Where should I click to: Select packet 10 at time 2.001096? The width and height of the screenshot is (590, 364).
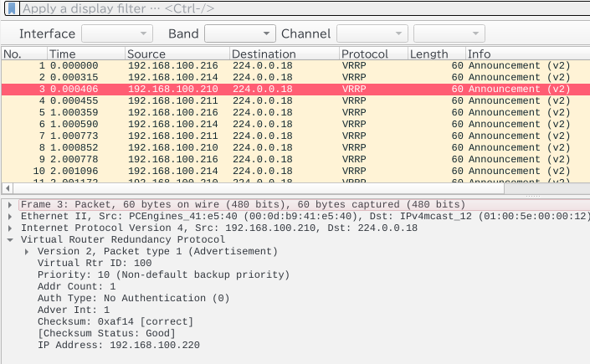coord(295,171)
